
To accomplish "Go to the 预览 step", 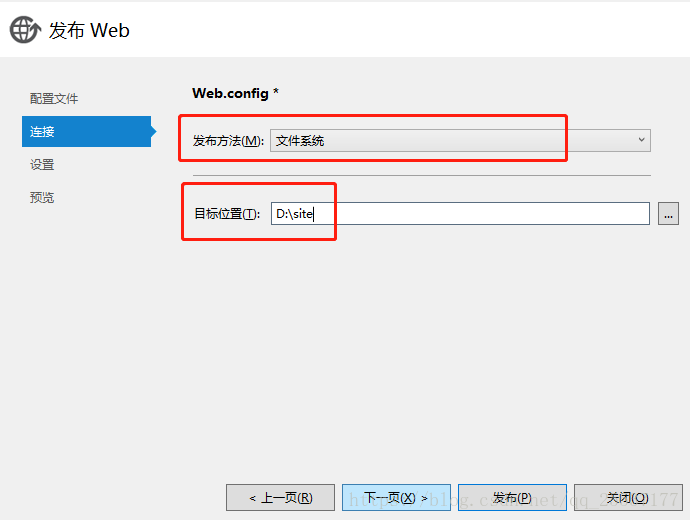I will pyautogui.click(x=42, y=198).
